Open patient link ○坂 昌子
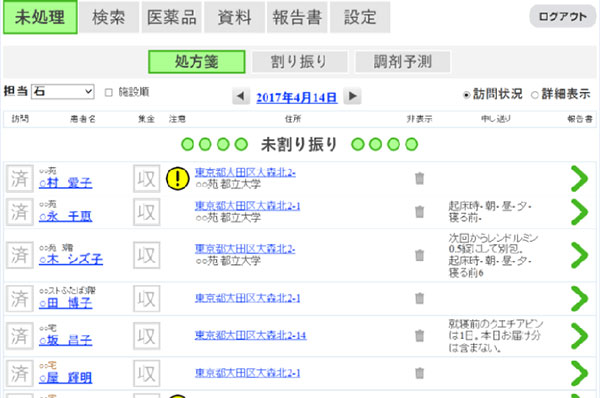 (65, 340)
